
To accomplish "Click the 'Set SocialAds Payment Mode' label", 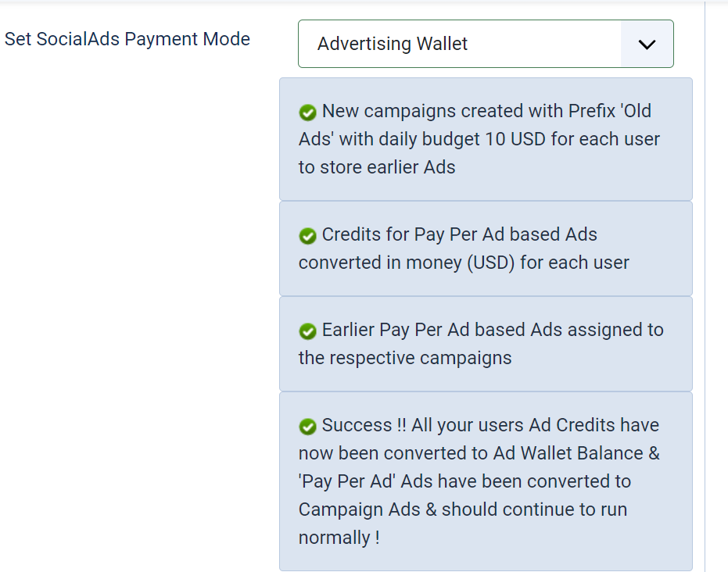I will tap(127, 39).
